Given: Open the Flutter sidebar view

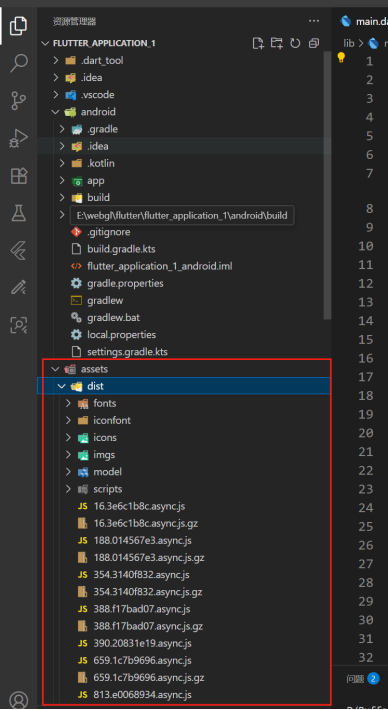Looking at the screenshot, I should (19, 250).
